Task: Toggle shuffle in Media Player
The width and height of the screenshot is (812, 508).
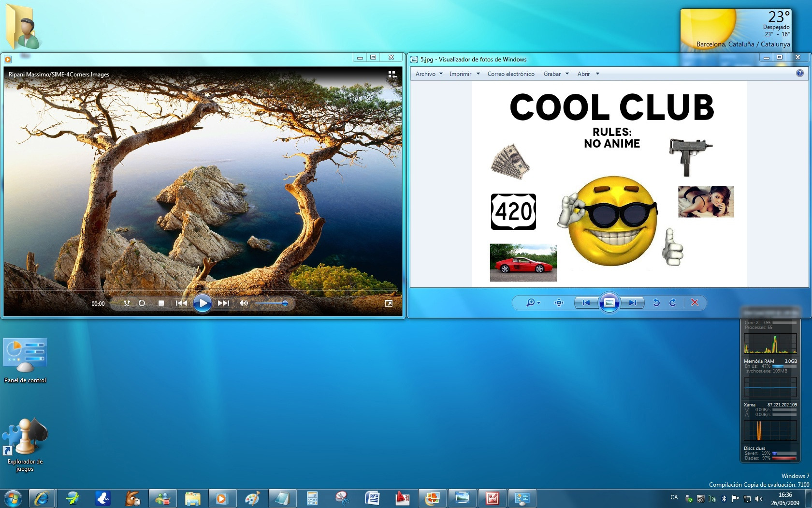Action: (127, 303)
